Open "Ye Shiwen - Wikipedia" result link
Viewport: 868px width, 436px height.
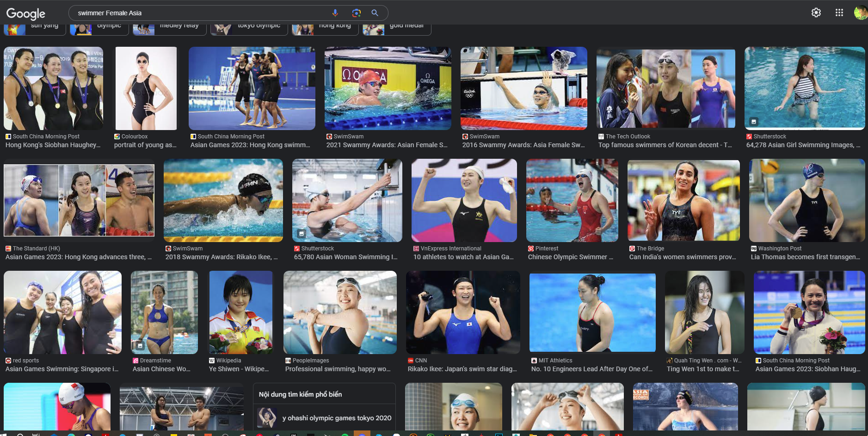(239, 369)
